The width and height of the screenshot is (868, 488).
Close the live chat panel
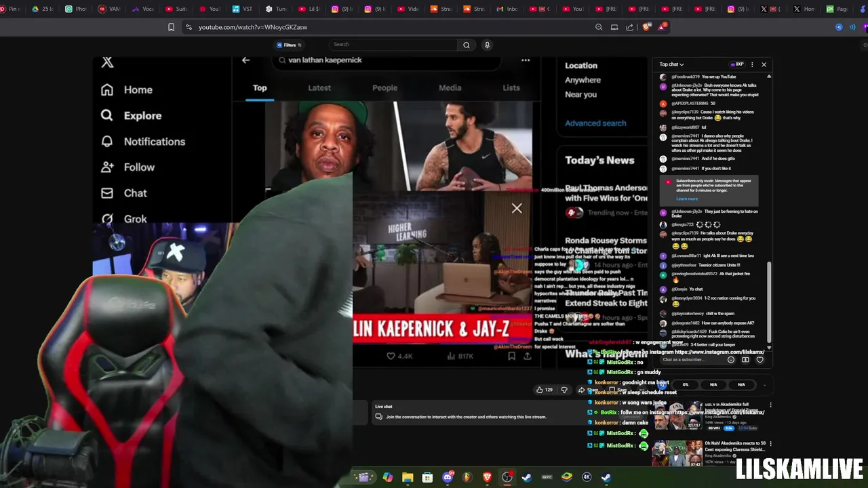[x=764, y=64]
